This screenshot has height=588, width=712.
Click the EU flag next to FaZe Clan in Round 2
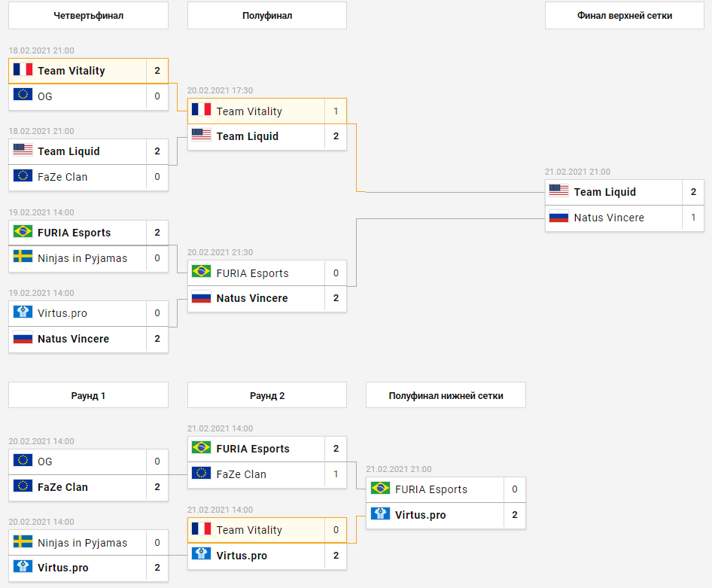(x=201, y=473)
